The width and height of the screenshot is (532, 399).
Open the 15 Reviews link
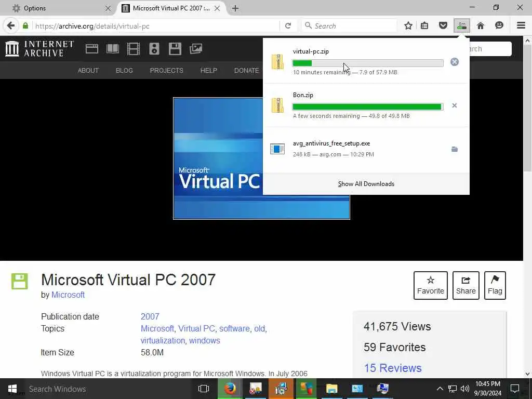click(x=393, y=368)
